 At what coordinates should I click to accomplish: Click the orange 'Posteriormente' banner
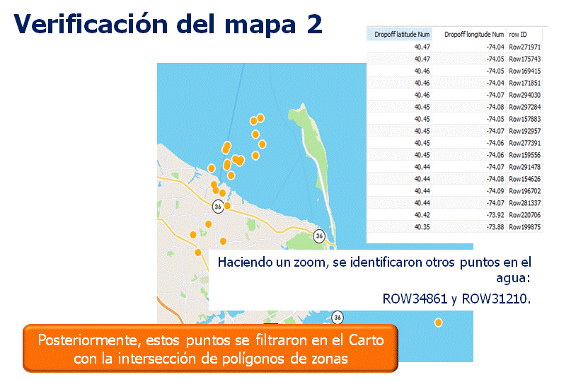click(210, 349)
